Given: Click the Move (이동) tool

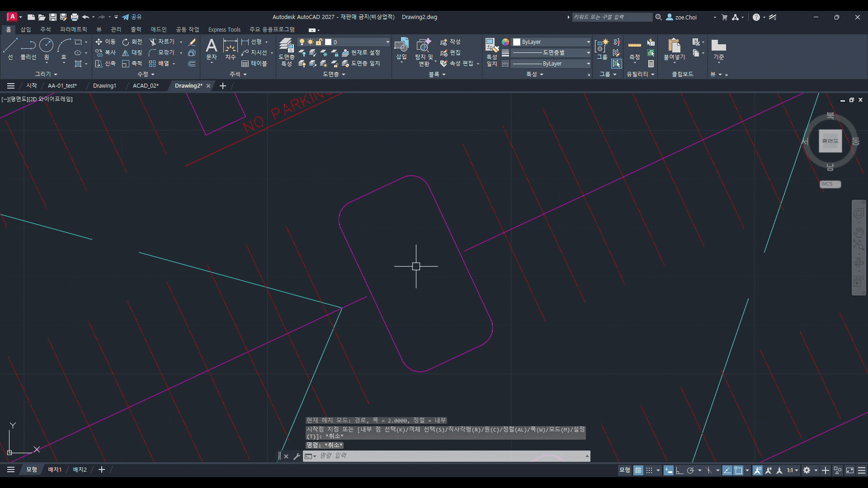Looking at the screenshot, I should point(105,42).
